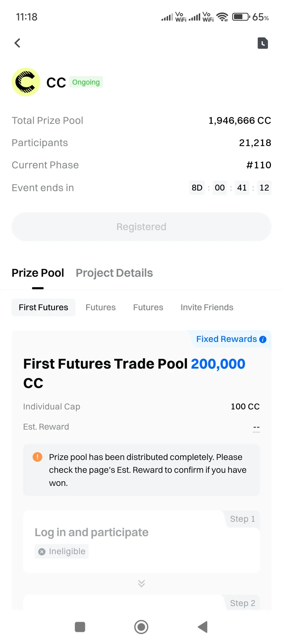Tap the Ineligible status x icon

click(42, 552)
